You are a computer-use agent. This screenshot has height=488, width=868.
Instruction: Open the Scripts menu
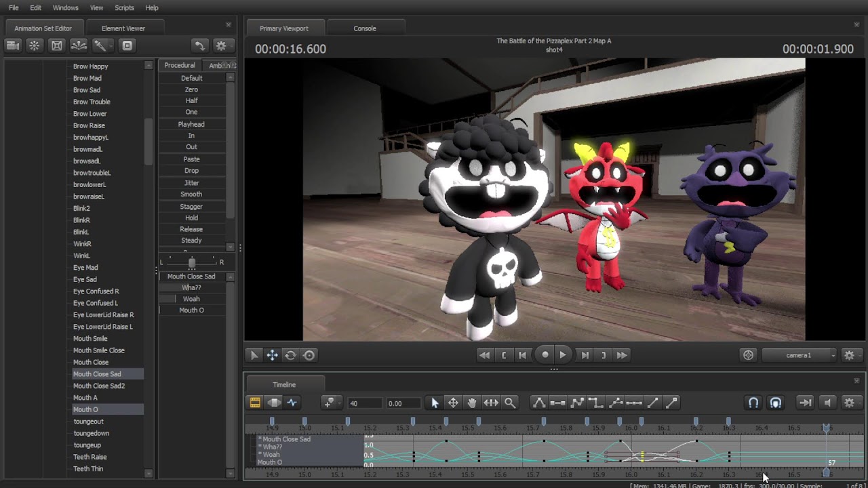coord(124,7)
